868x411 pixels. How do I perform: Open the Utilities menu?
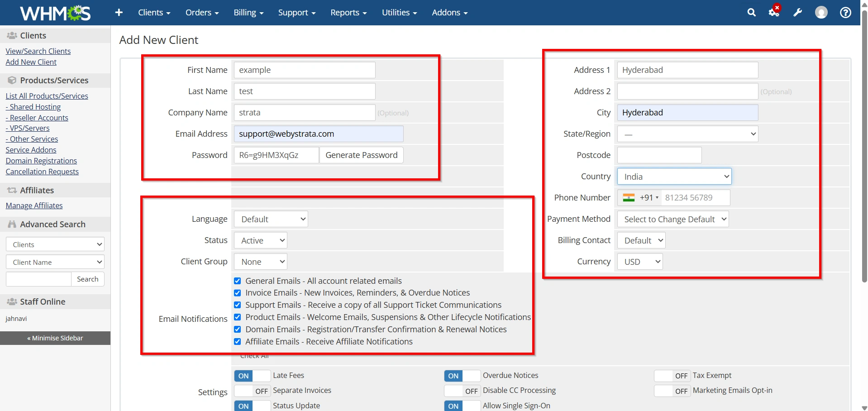tap(399, 13)
